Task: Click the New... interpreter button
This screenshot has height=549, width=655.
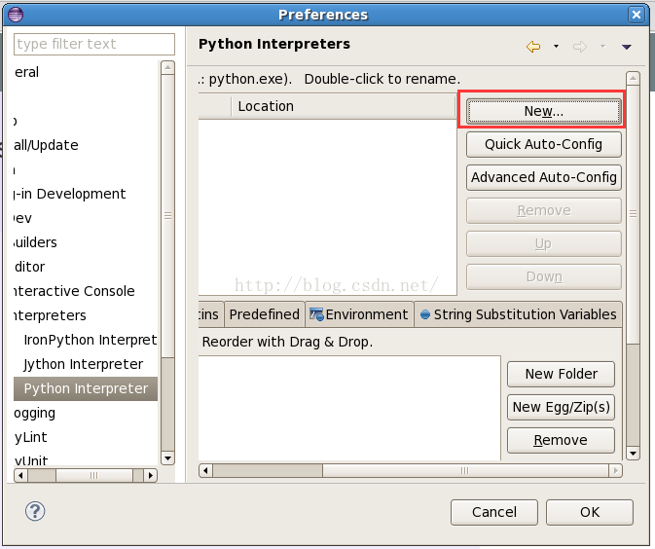Action: point(543,111)
